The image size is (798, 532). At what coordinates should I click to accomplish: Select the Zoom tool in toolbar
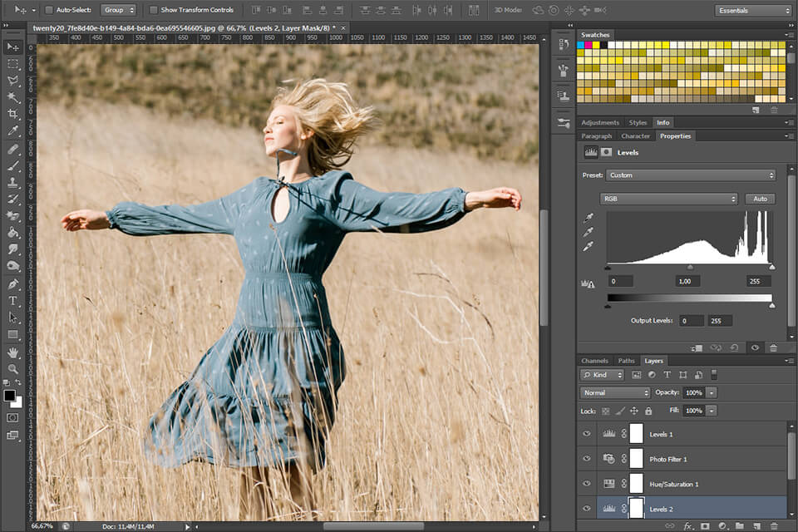point(13,368)
